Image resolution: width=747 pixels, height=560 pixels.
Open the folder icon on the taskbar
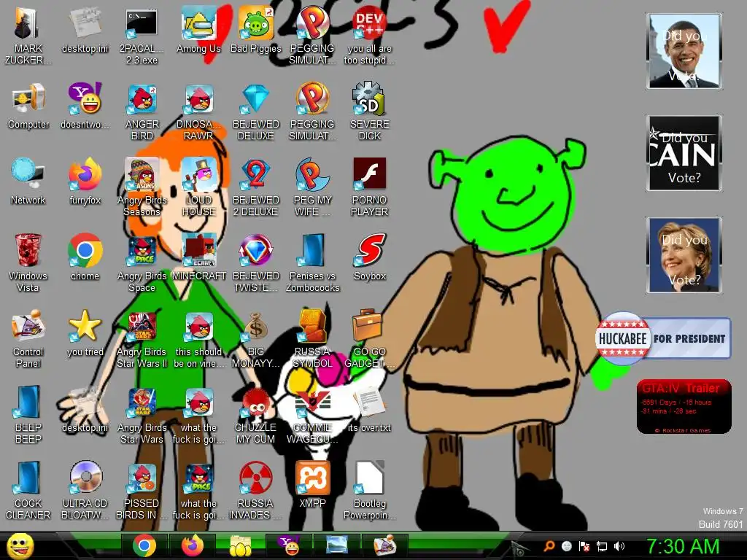[241, 545]
